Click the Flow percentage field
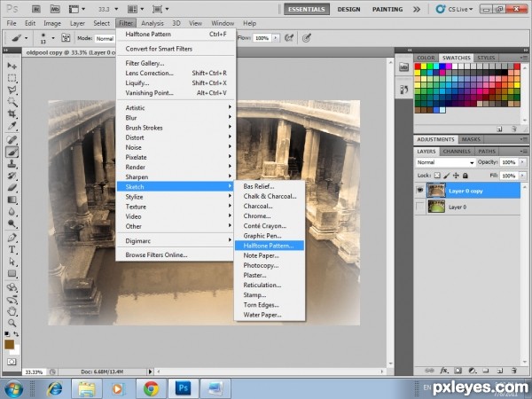The width and height of the screenshot is (532, 399). [262, 38]
